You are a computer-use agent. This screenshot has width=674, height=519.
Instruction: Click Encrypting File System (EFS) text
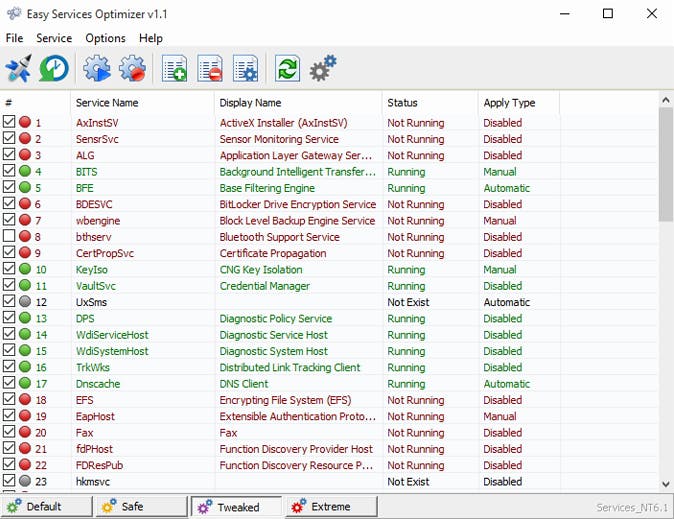[x=285, y=400]
